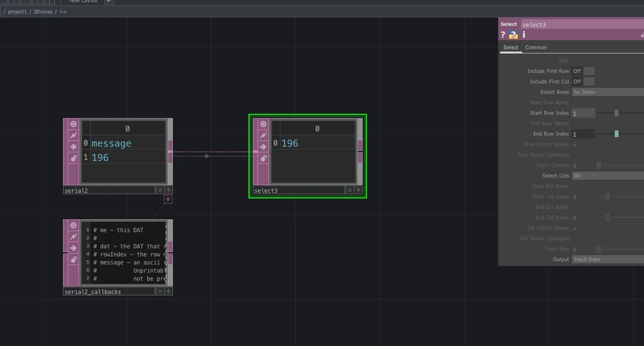Open Select Cols 'All' dropdown
This screenshot has width=644, height=346.
coord(608,175)
